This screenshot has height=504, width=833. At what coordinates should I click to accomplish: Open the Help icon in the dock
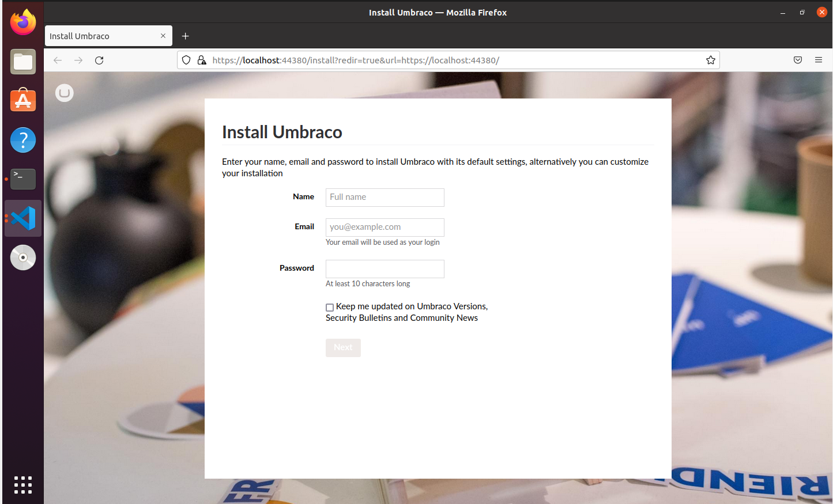(23, 140)
